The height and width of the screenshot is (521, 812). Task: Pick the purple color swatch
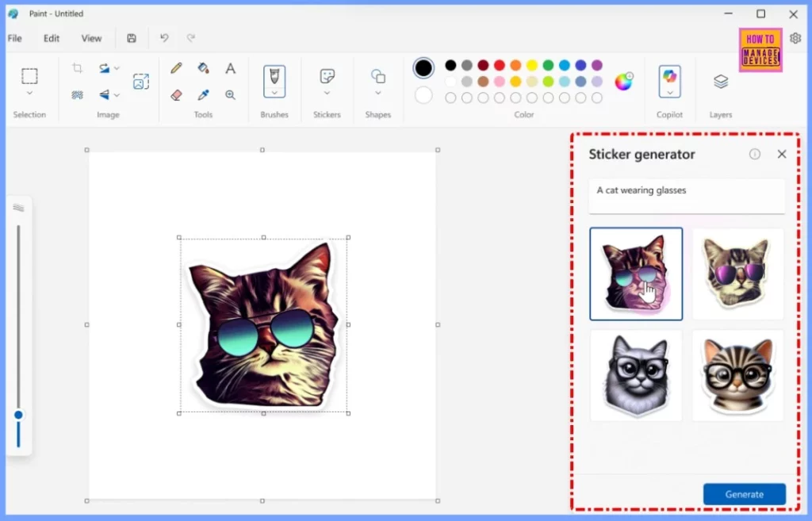point(597,65)
